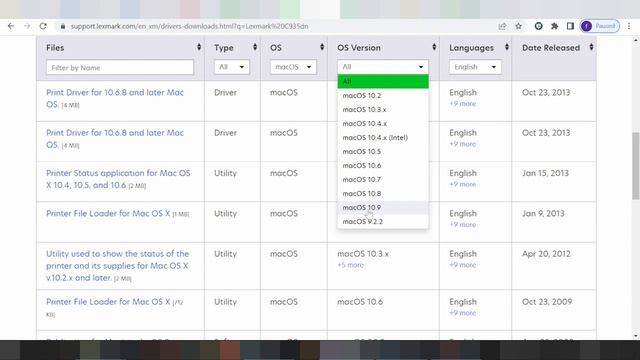Screen dimensions: 640x360
Task: Sort by Languages column arrows
Action: [x=507, y=47]
